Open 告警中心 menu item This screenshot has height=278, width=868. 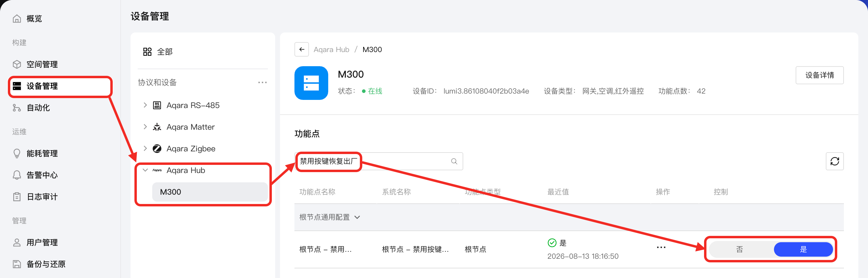[x=42, y=175]
